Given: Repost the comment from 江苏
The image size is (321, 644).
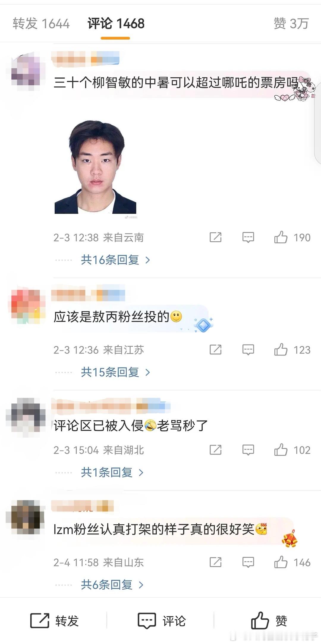Looking at the screenshot, I should pyautogui.click(x=215, y=350).
